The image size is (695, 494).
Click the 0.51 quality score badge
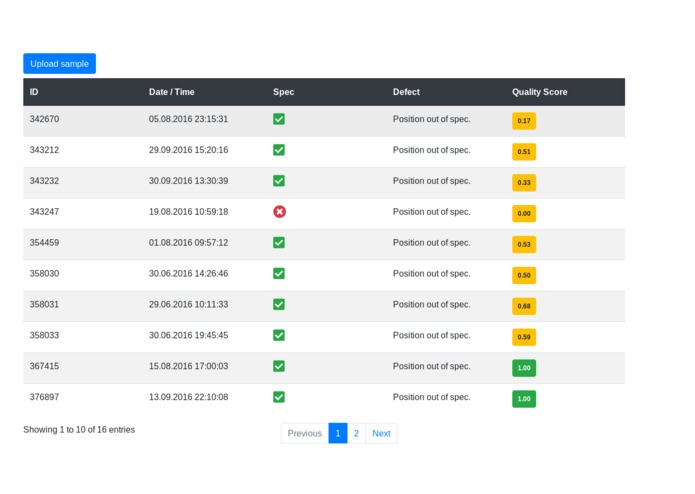click(x=524, y=152)
